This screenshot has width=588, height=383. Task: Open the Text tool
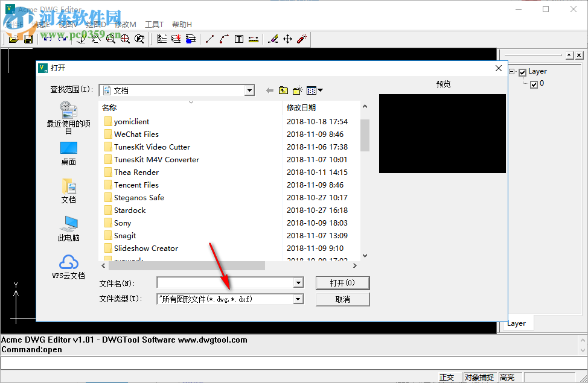pos(238,39)
